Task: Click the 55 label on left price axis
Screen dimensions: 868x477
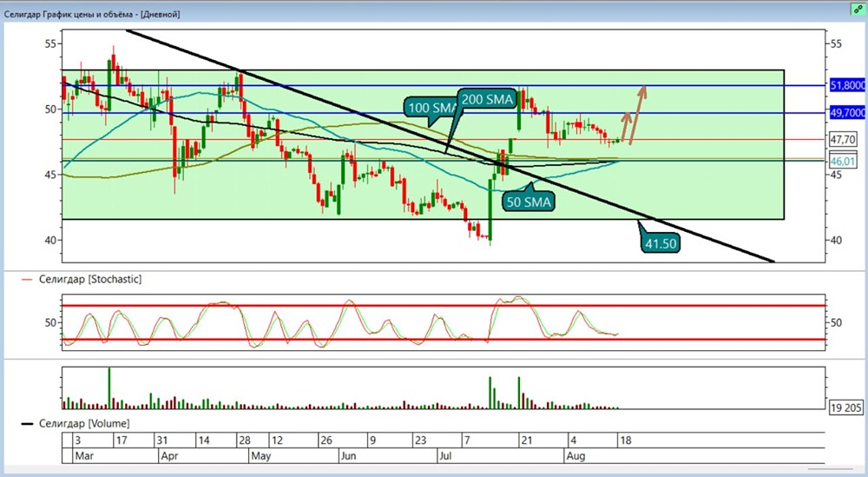Action: [x=51, y=43]
